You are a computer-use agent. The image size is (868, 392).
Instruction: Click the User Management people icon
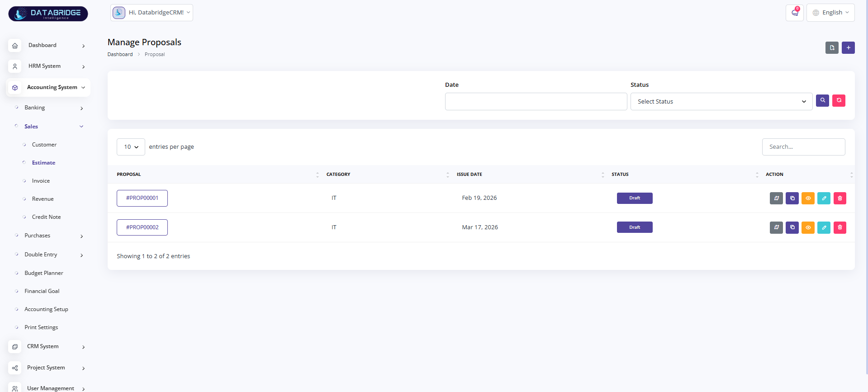[15, 388]
